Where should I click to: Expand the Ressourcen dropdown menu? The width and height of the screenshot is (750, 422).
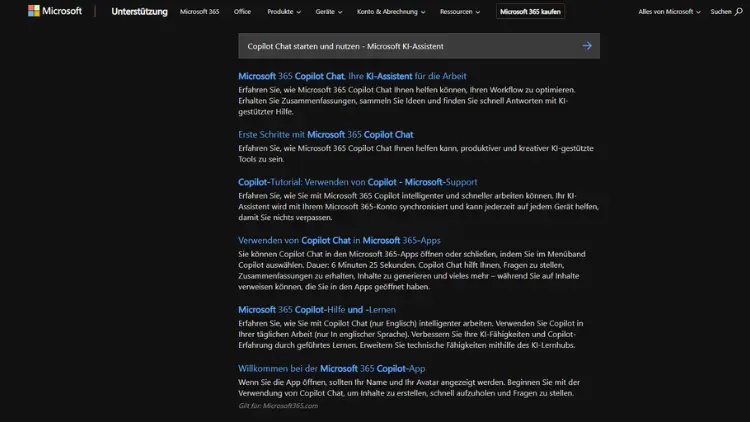[x=460, y=11]
